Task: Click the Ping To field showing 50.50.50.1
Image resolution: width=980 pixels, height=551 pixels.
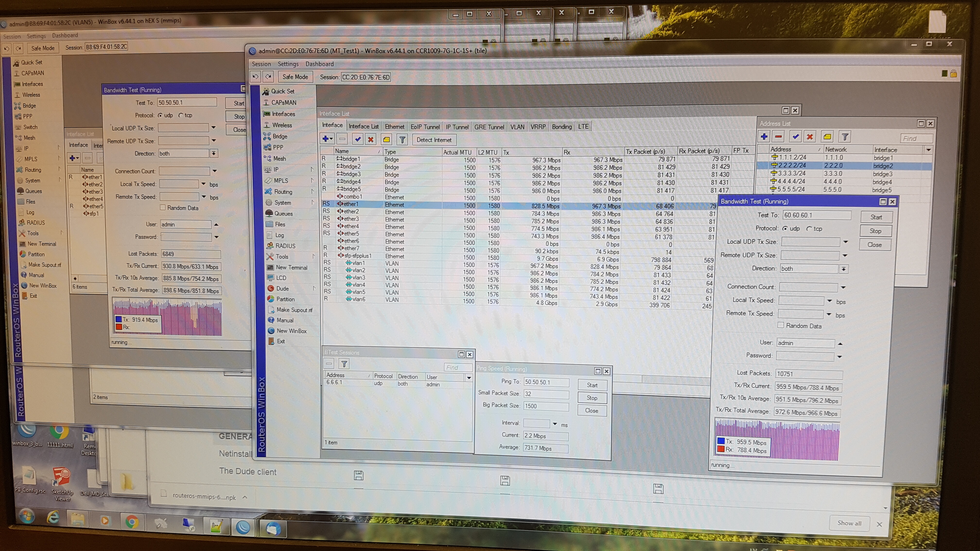Action: tap(546, 382)
